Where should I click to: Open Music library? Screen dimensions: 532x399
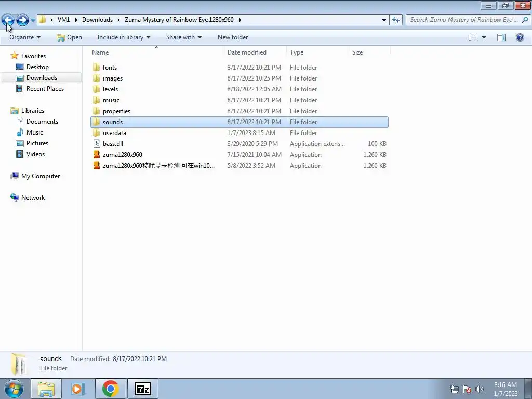pos(35,132)
